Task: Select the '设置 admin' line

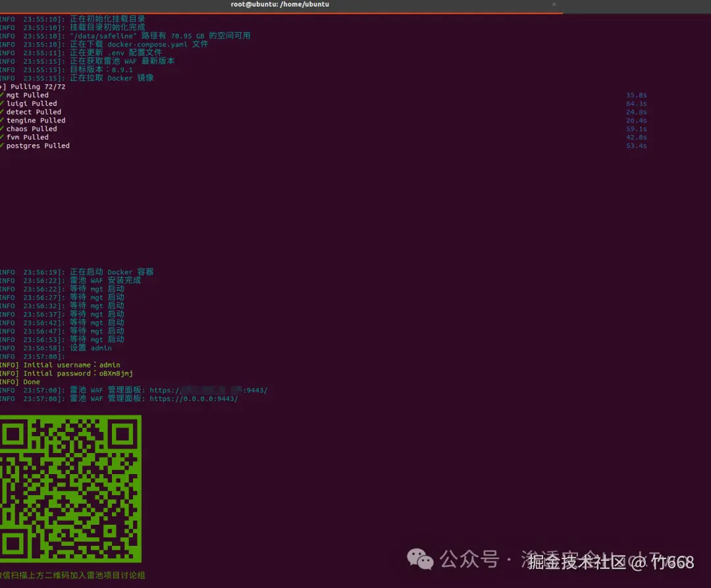Action: [91, 348]
